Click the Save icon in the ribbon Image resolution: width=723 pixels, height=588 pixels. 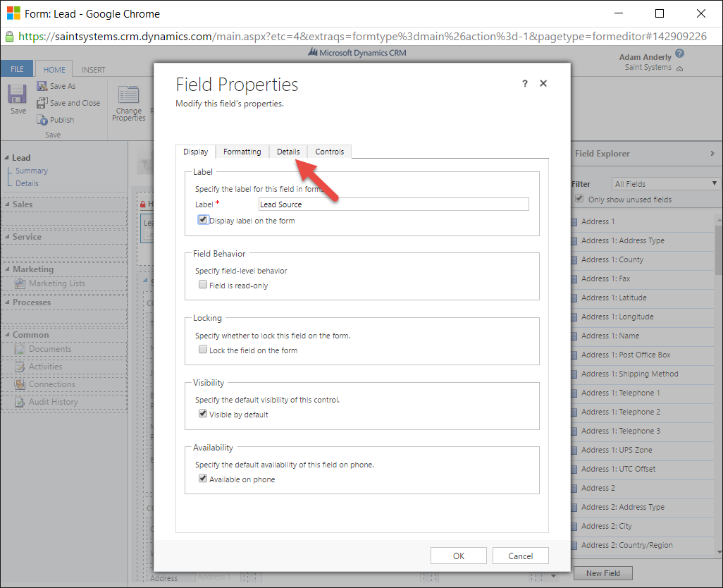18,95
